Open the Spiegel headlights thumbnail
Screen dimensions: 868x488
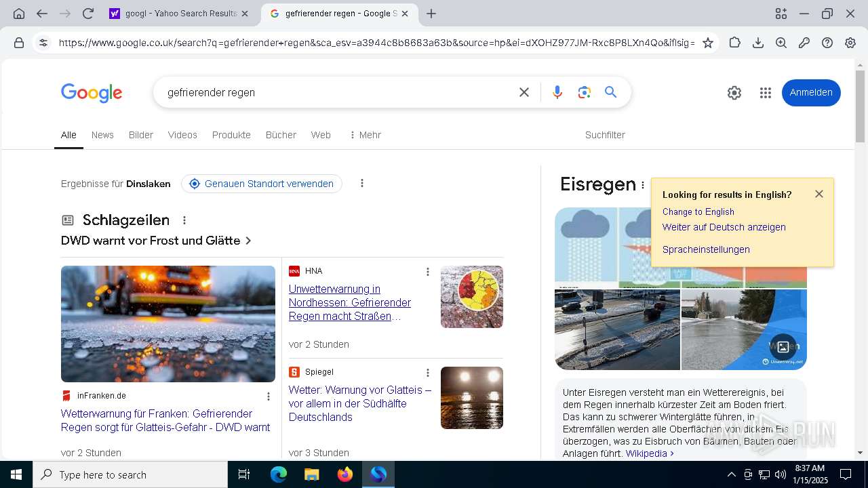tap(472, 398)
